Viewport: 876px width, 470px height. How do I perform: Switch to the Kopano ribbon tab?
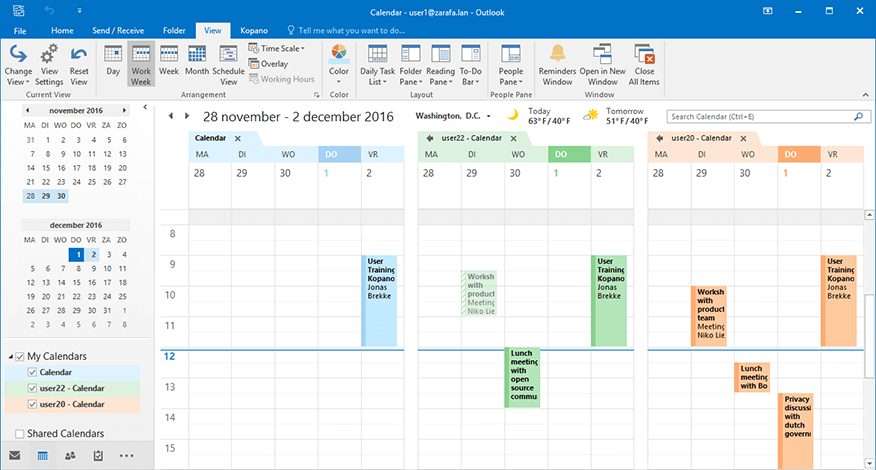(254, 31)
